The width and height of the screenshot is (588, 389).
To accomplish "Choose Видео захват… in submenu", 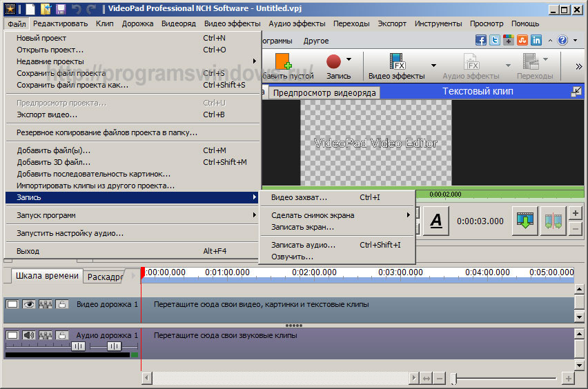I will 337,197.
